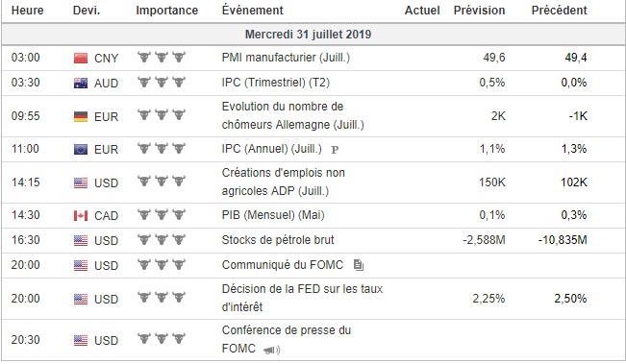Click the document icon beside Communiqué du FOMC

pos(359,265)
